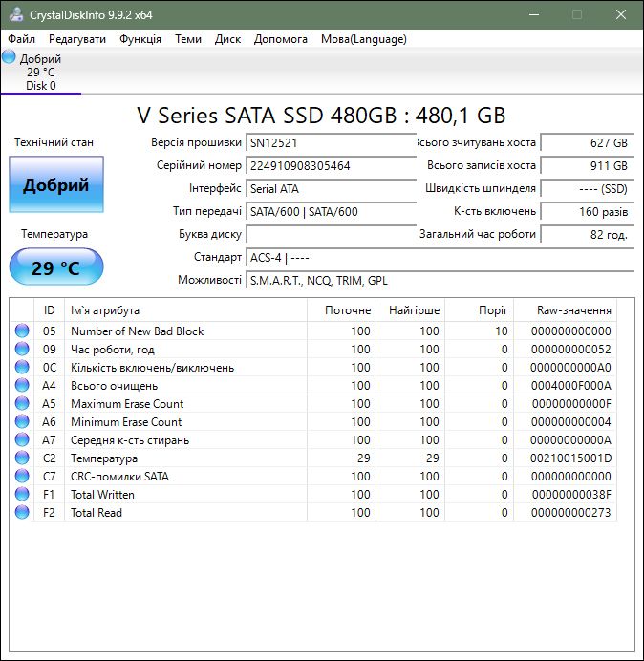Click status orb for Total Written row

click(x=22, y=494)
